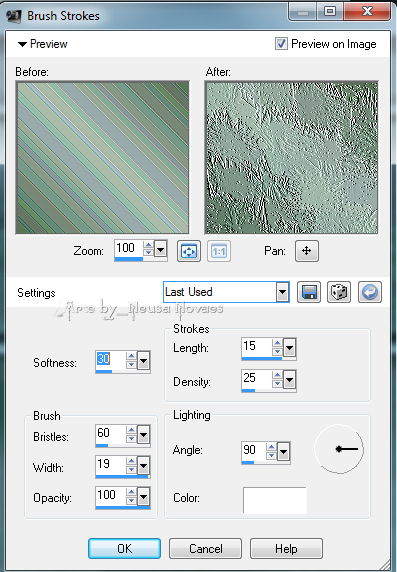Image resolution: width=397 pixels, height=572 pixels.
Task: Open the Softness value dropdown arrow
Action: point(143,362)
